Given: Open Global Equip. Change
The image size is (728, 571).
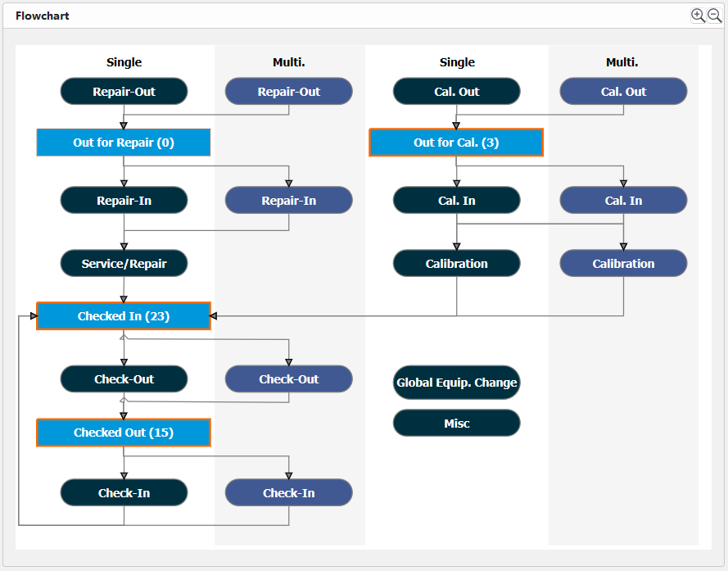Looking at the screenshot, I should [x=456, y=383].
